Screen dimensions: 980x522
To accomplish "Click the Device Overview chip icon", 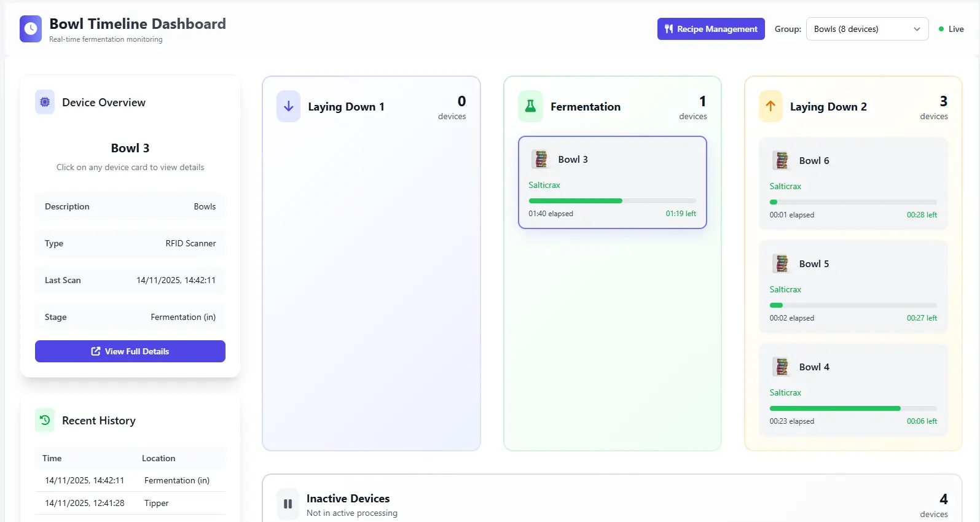I will click(45, 103).
